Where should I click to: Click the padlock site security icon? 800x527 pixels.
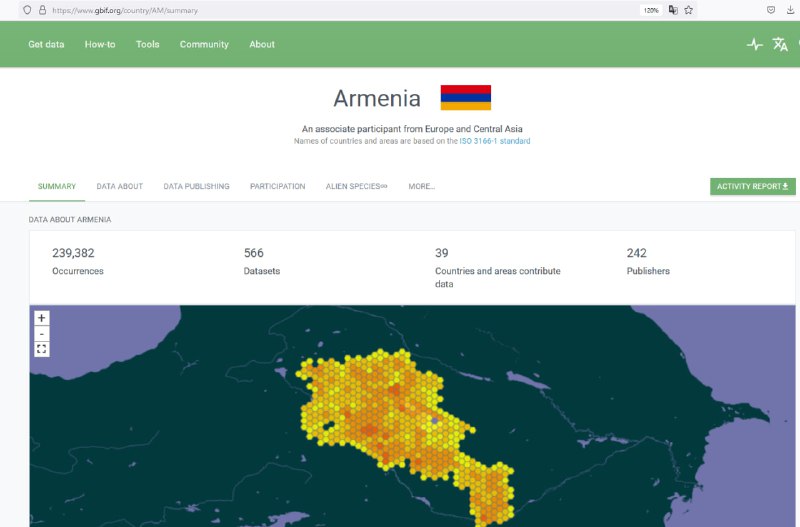42,10
